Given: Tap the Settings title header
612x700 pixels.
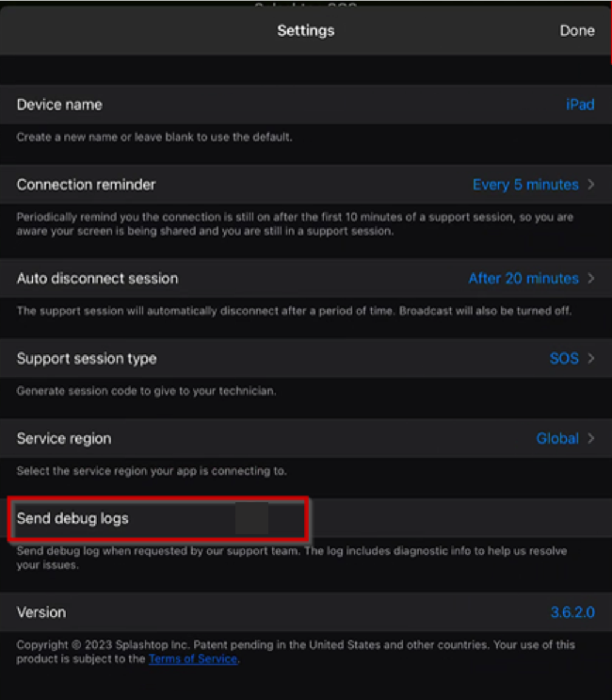Looking at the screenshot, I should click(x=306, y=30).
